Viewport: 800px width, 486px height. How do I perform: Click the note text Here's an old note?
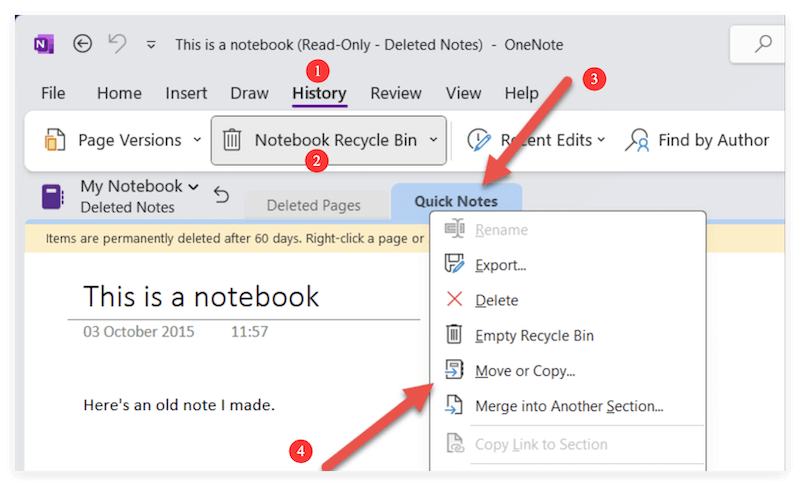pos(179,405)
